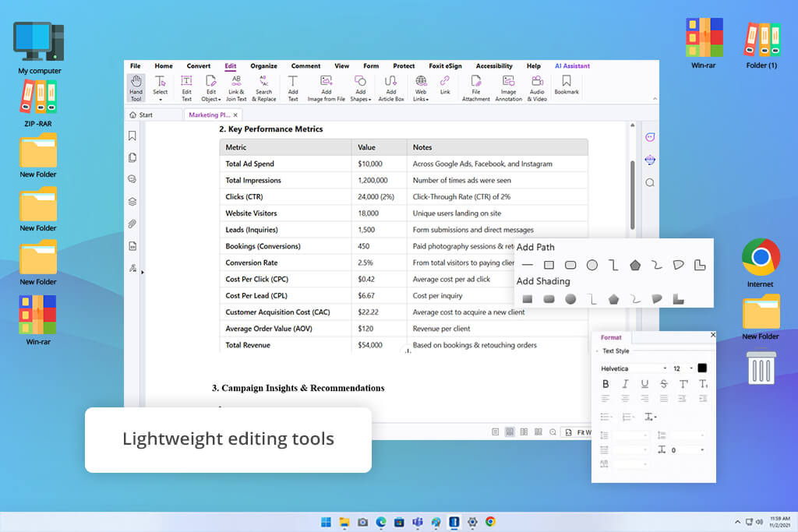
Task: Add a Bookmark from the ribbon
Action: [x=567, y=85]
